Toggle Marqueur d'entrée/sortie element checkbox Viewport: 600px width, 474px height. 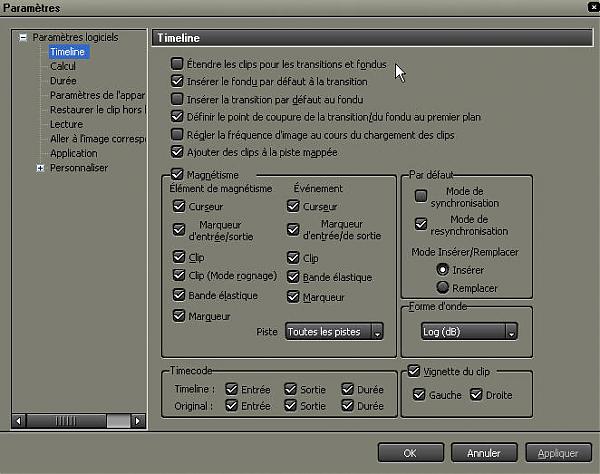click(179, 230)
